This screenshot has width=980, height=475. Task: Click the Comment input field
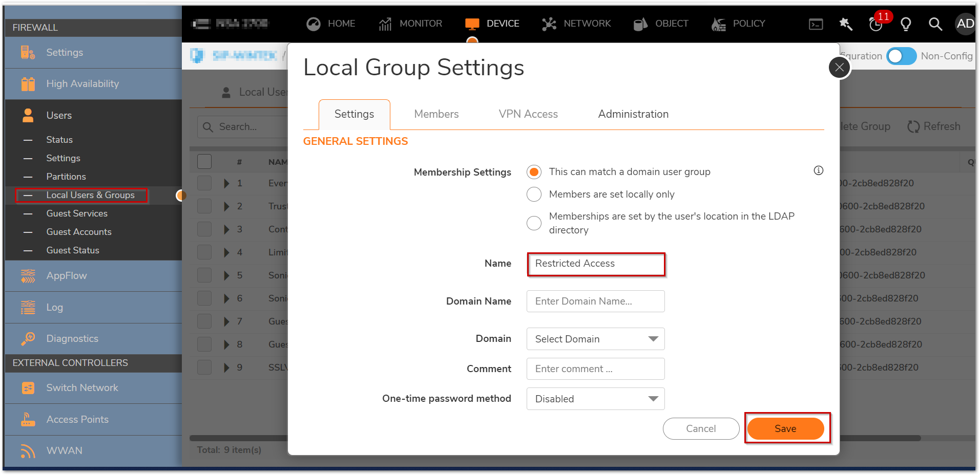pos(595,369)
